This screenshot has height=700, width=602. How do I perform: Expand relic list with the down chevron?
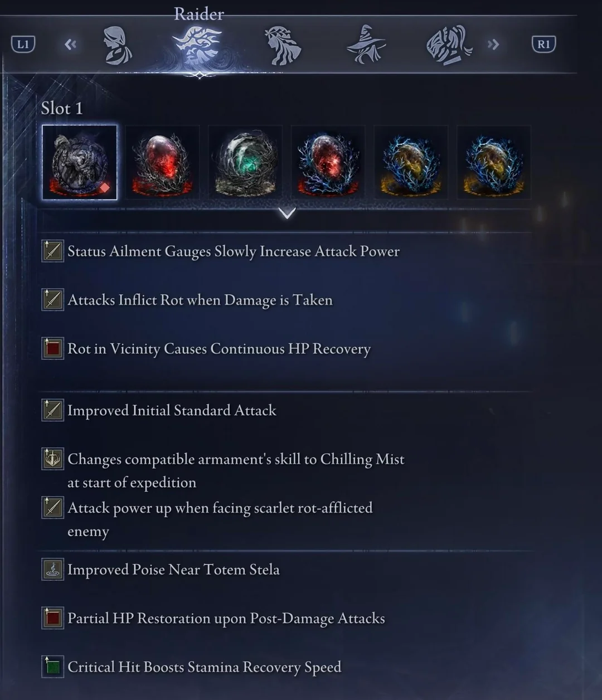287,213
